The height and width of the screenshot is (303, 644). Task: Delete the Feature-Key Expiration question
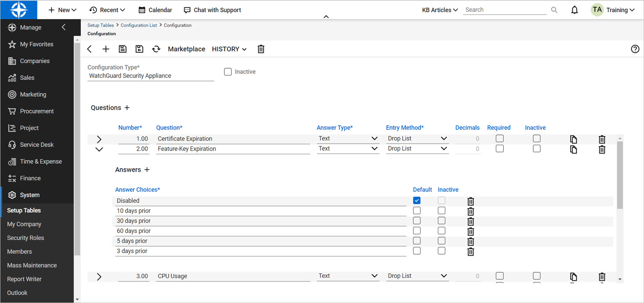(601, 150)
